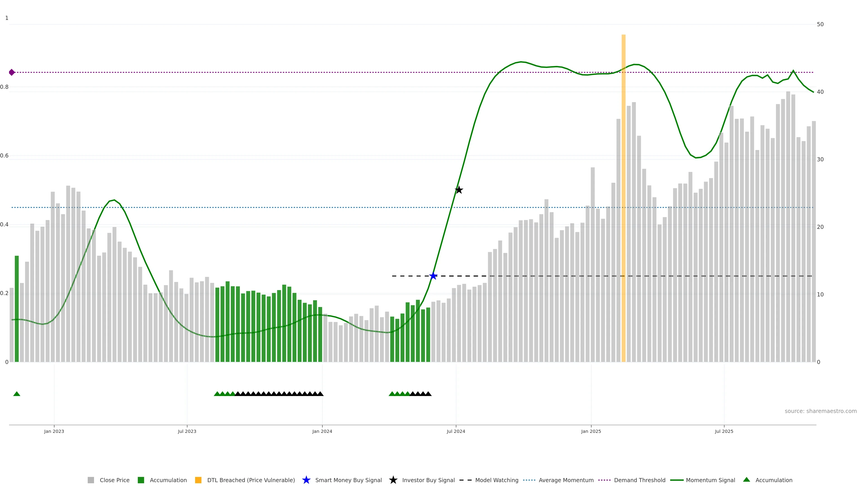Click the green Accumulation square in legend
The image size is (868, 488).
[141, 480]
